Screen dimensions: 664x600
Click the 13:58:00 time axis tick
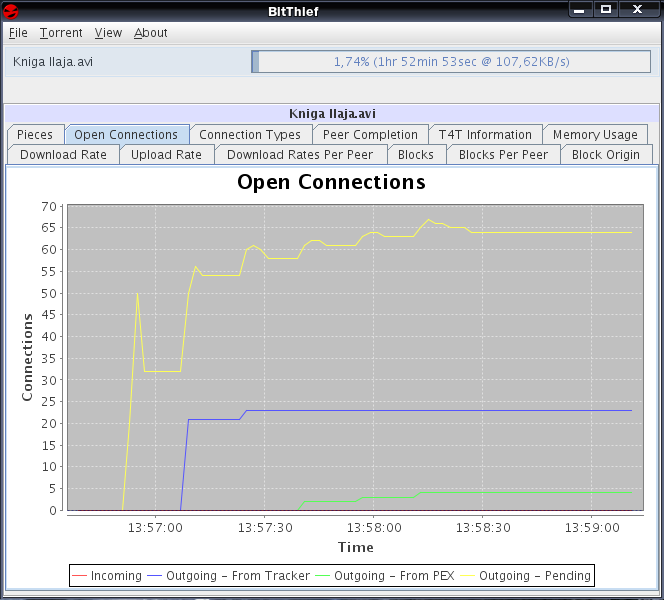point(374,528)
